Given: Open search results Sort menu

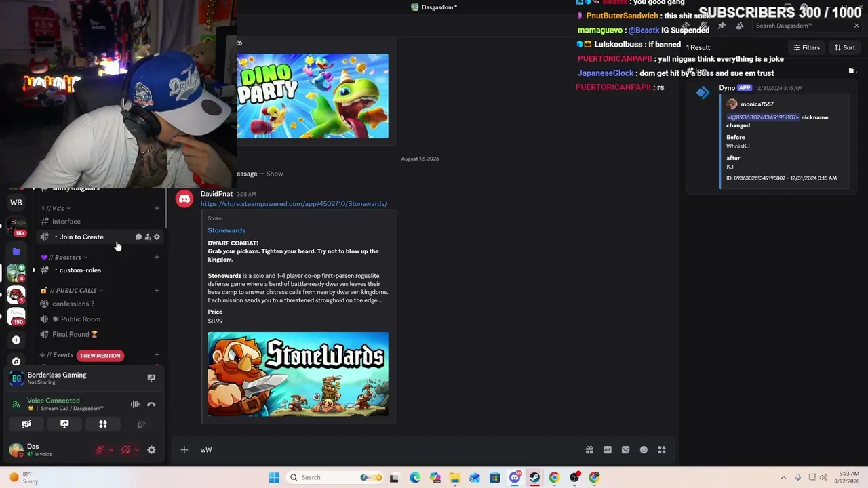Looking at the screenshot, I should [845, 47].
